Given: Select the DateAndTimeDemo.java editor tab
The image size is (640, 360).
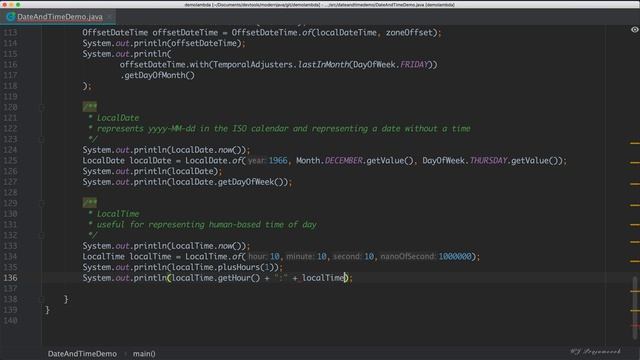Looking at the screenshot, I should tap(58, 17).
